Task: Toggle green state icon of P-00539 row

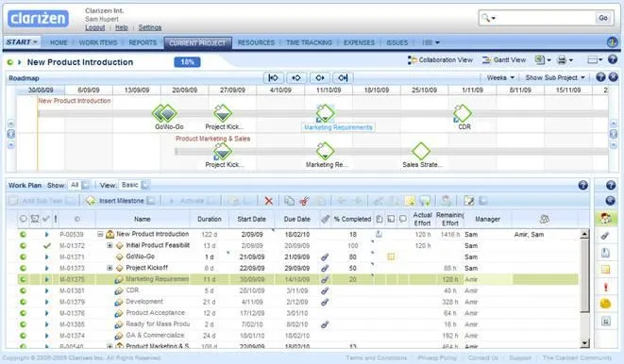Action: click(x=23, y=235)
